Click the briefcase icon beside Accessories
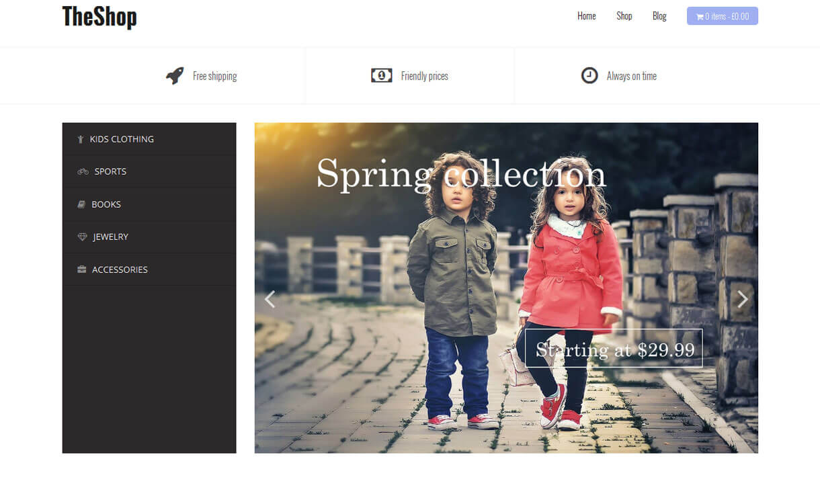Viewport: 820px width, 504px height. point(82,269)
